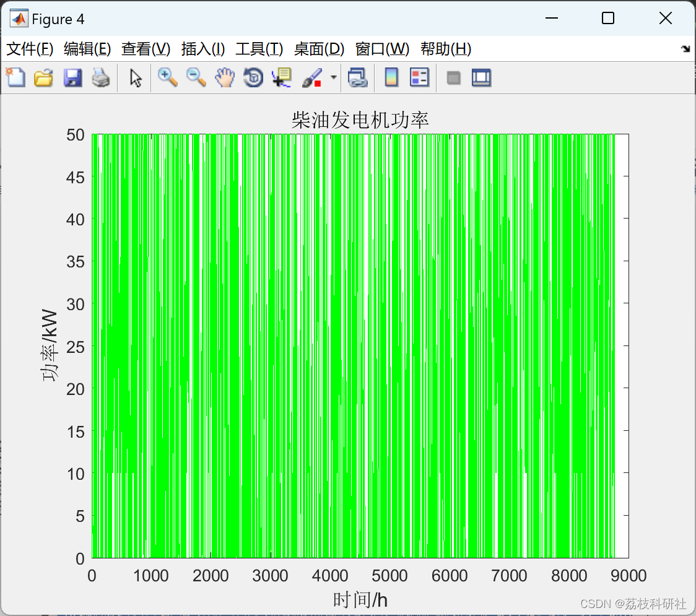Open the 桌面(D) menu
696x616 pixels.
pyautogui.click(x=319, y=49)
